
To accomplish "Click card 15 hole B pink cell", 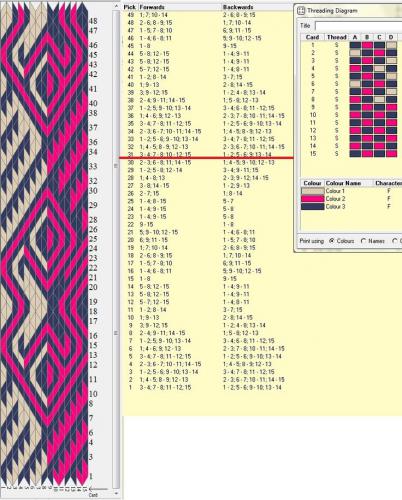I will coord(367,154).
